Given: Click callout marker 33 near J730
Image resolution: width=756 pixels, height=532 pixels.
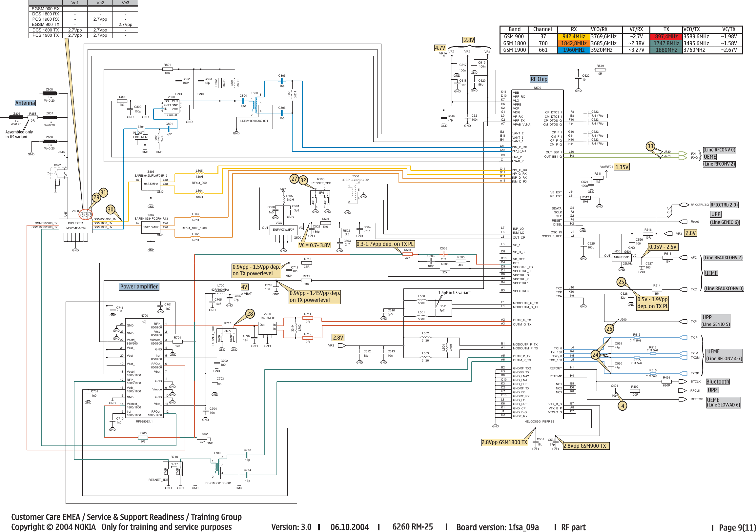Looking at the screenshot, I should coord(650,146).
